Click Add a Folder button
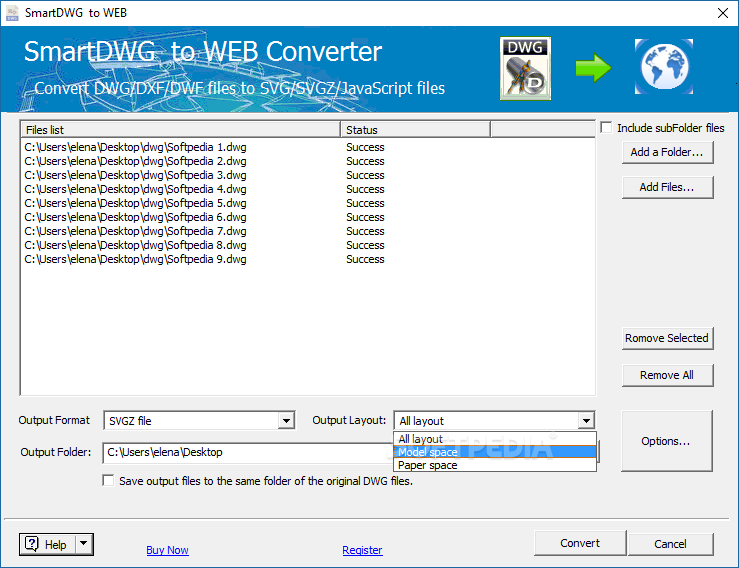 pyautogui.click(x=667, y=152)
